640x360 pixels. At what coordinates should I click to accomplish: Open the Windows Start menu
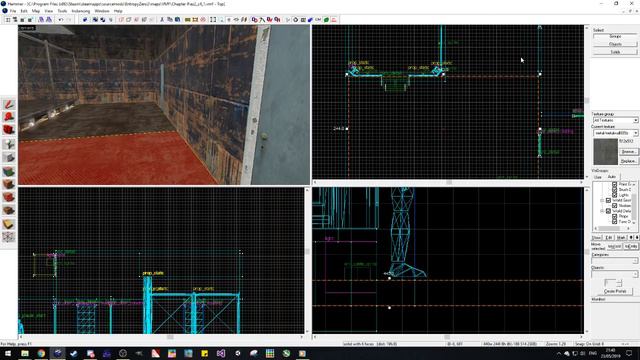click(x=8, y=353)
